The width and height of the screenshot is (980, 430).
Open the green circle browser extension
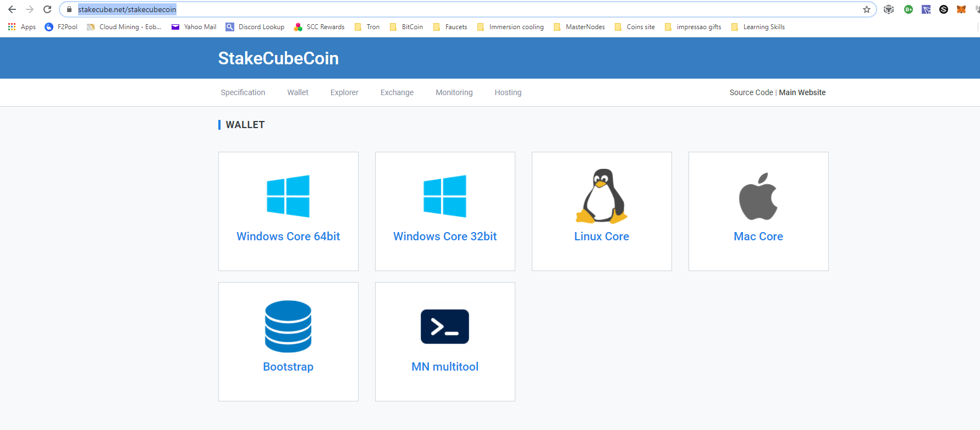(909, 9)
